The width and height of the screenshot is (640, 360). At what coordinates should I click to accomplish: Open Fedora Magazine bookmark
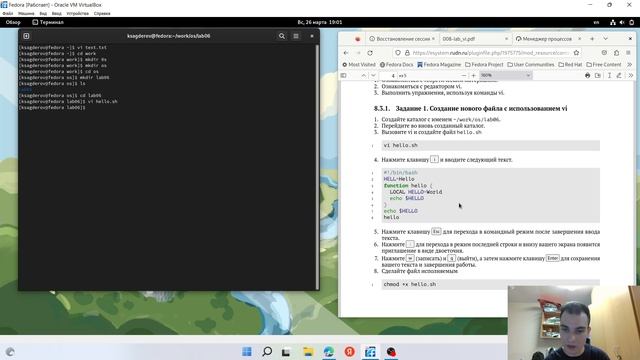[439, 64]
